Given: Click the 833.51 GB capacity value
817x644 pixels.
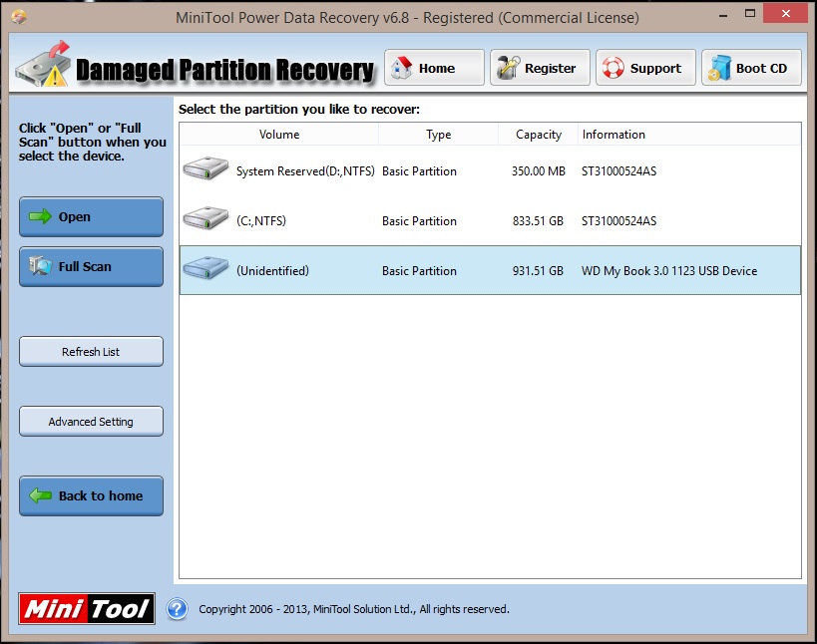Looking at the screenshot, I should click(539, 221).
